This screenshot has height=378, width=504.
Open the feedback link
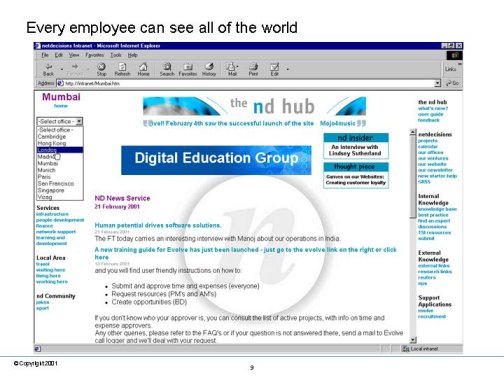429,120
